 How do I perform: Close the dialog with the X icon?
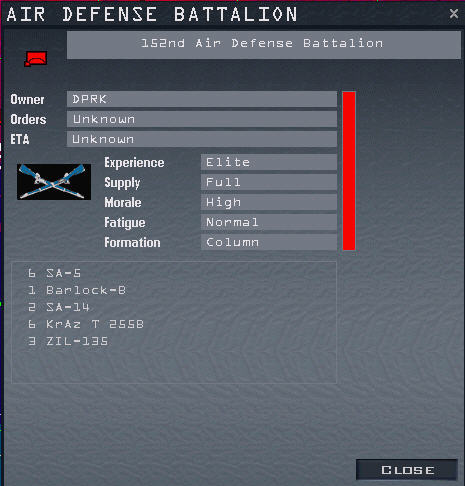point(454,14)
